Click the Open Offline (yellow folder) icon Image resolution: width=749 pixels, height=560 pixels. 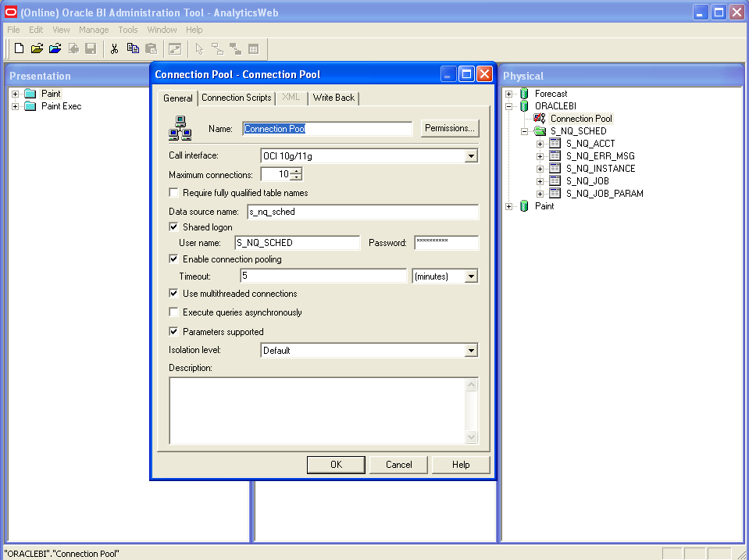[x=37, y=48]
